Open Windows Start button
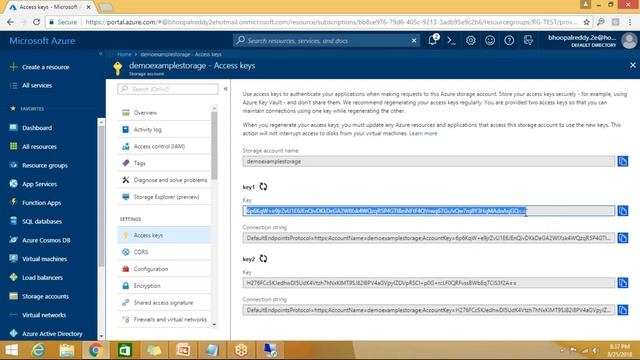Viewport: 640px width, 360px height. point(11,350)
